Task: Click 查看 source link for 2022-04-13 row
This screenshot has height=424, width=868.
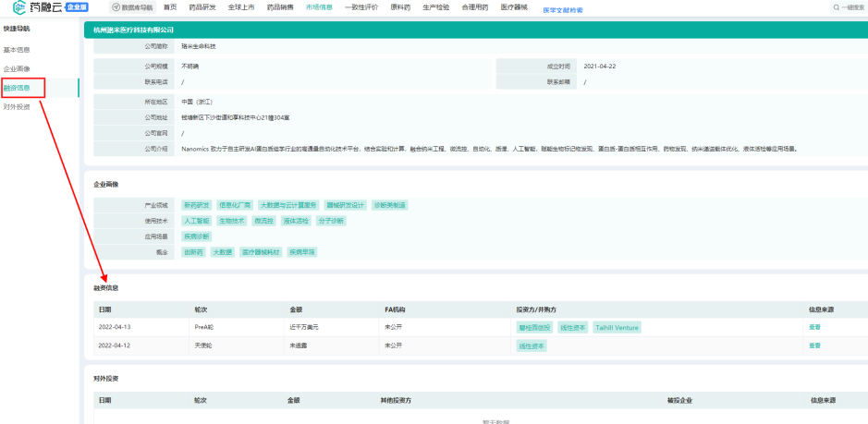Action: [815, 327]
